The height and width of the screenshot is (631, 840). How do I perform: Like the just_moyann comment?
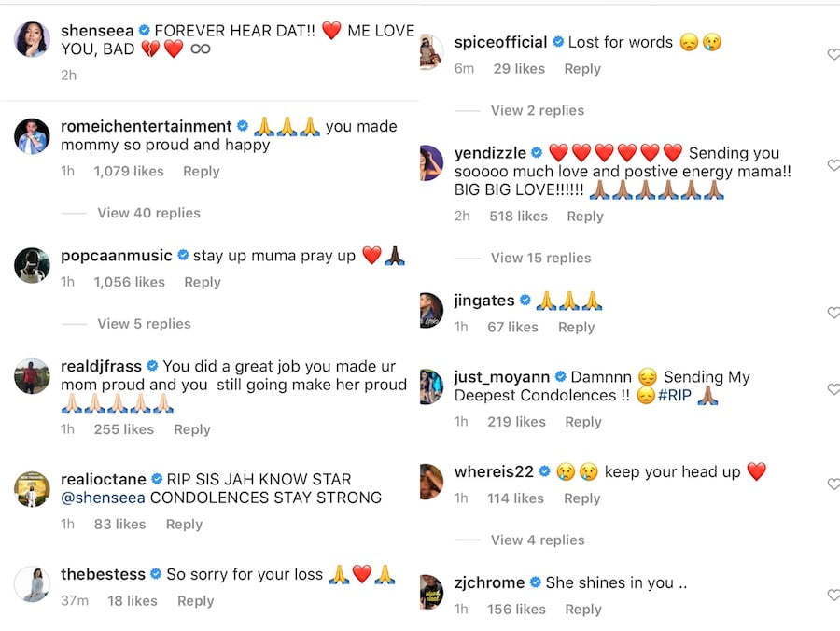tap(834, 389)
